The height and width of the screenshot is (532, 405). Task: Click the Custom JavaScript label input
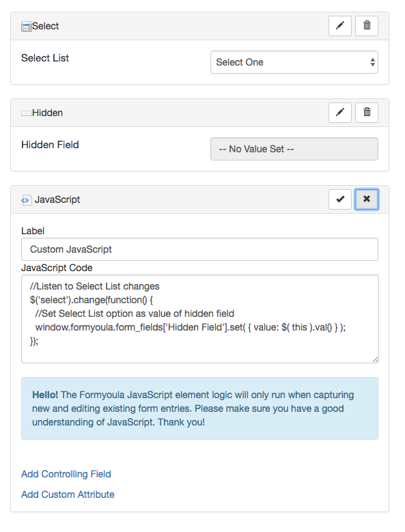tap(199, 249)
